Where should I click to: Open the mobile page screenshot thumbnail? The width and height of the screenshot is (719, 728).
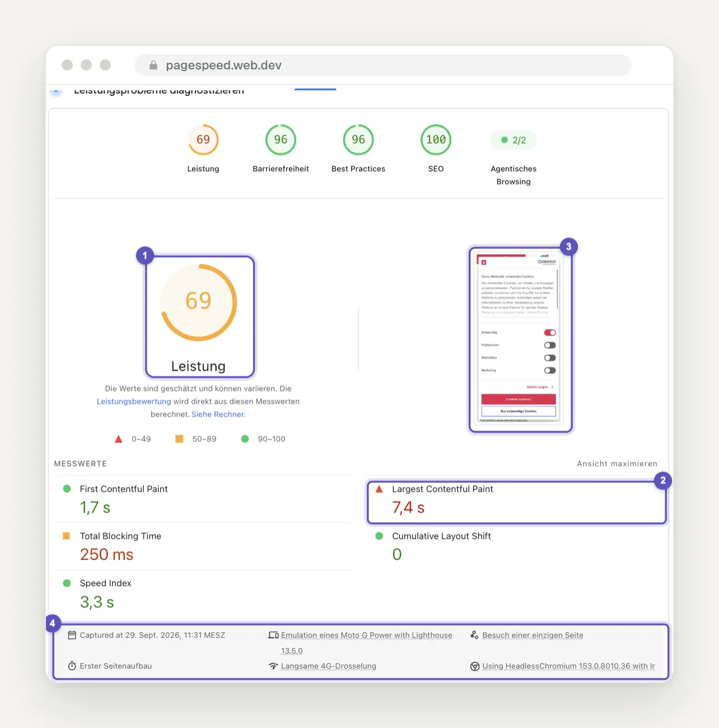coord(521,340)
